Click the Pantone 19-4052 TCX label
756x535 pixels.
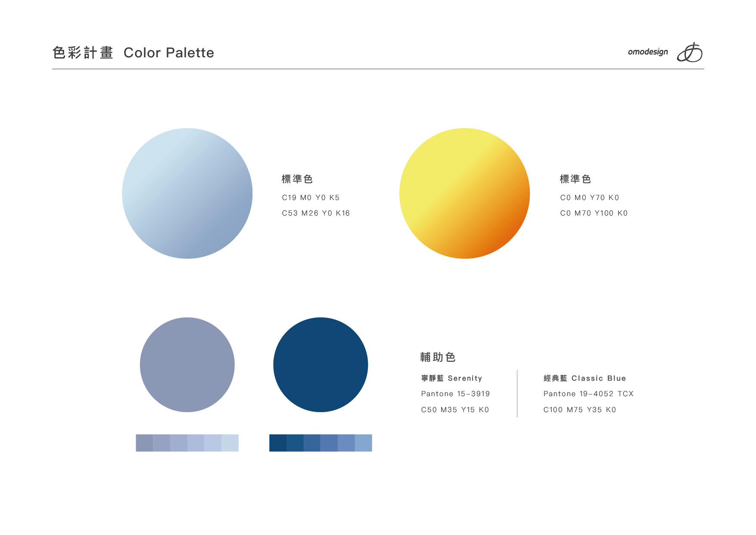(x=588, y=394)
